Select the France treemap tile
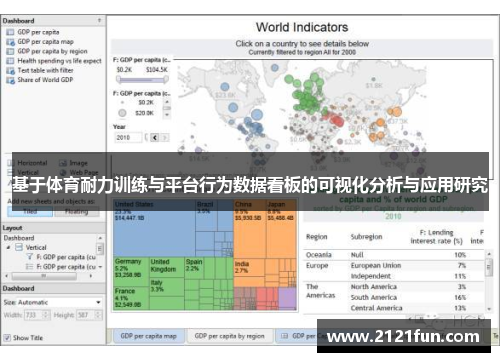This screenshot has width=500, height=362. pyautogui.click(x=131, y=298)
